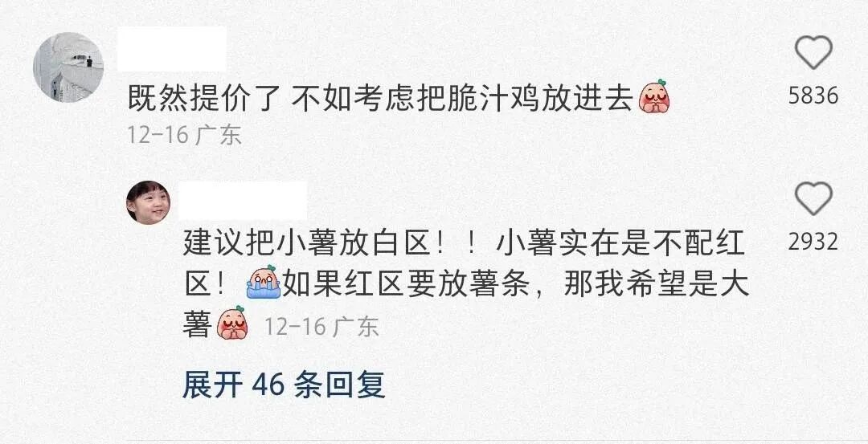Viewport: 868px width, 444px height.
Task: Select the phrase 建议把小薯放白区
Action: click(x=307, y=244)
